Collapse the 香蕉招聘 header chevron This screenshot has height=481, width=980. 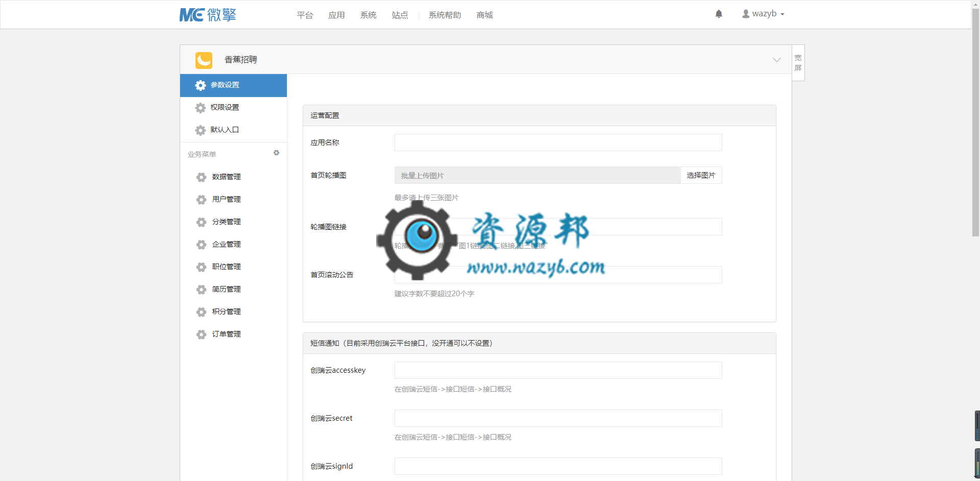(777, 60)
